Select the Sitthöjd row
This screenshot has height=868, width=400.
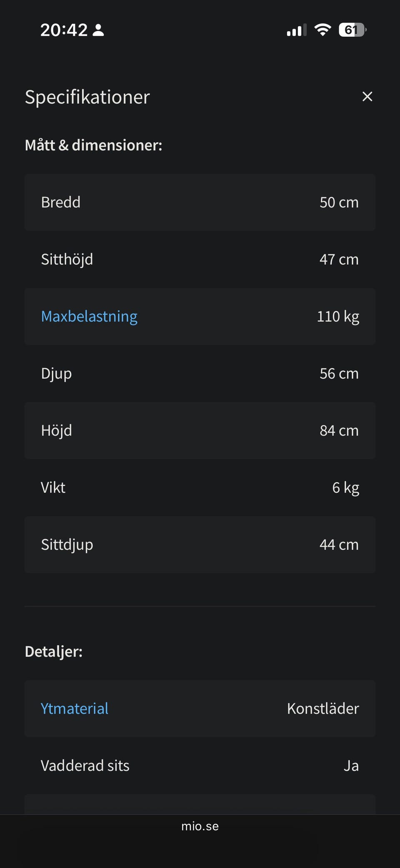[200, 259]
